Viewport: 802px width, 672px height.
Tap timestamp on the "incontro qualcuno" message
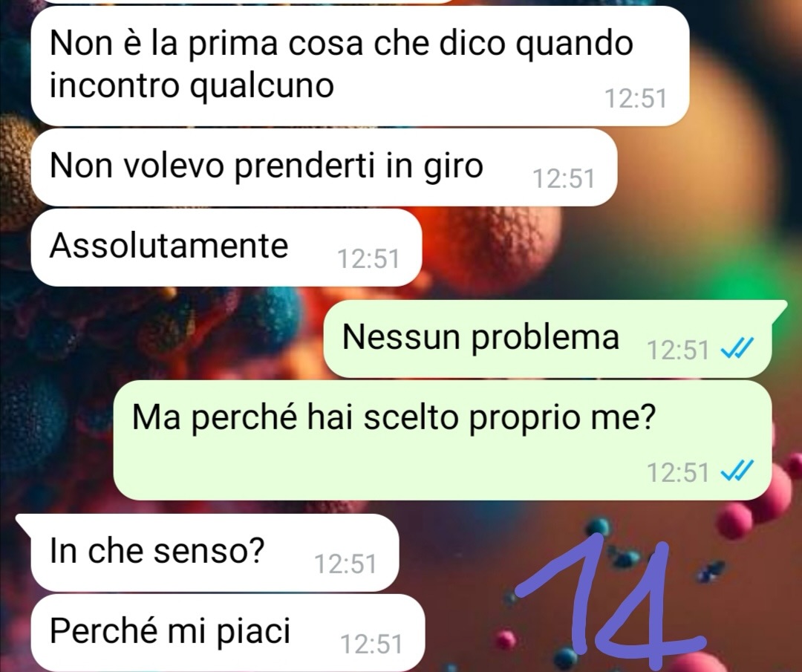[x=636, y=99]
